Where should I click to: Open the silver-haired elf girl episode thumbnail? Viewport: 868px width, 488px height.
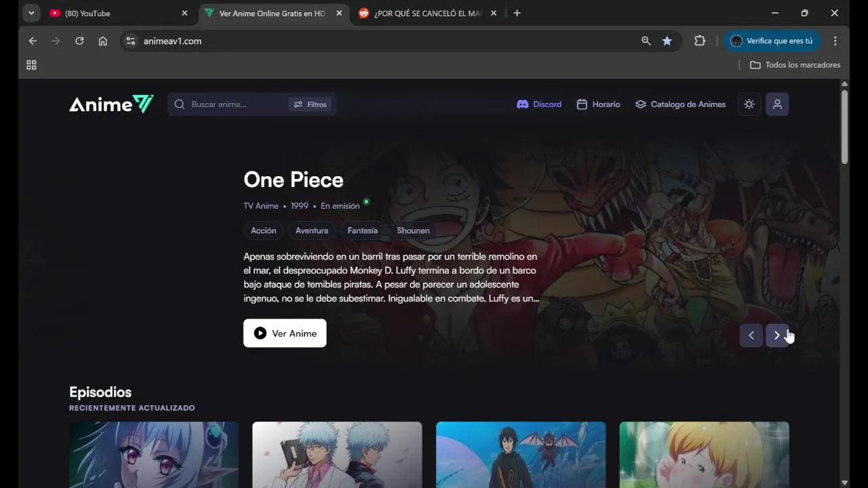pos(154,455)
